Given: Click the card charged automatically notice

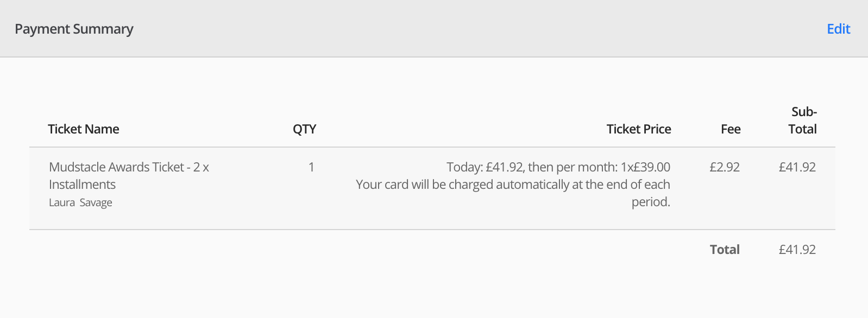Looking at the screenshot, I should (x=512, y=185).
